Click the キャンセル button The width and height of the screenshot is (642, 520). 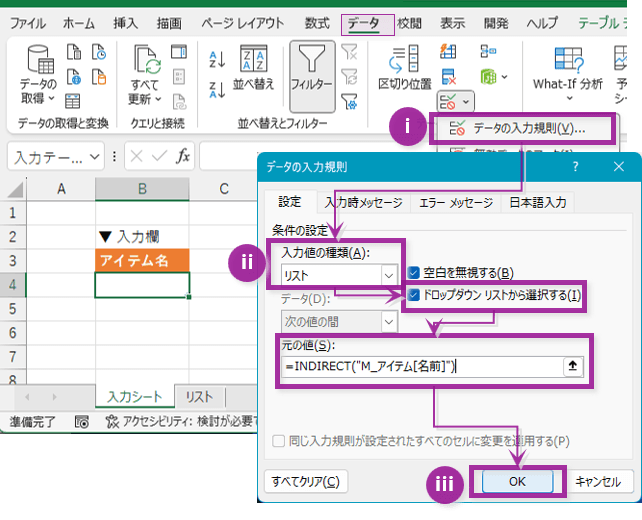click(598, 482)
